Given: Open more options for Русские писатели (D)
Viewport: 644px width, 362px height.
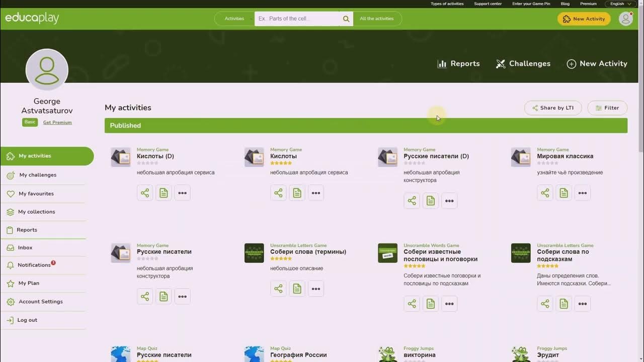Looking at the screenshot, I should [449, 201].
